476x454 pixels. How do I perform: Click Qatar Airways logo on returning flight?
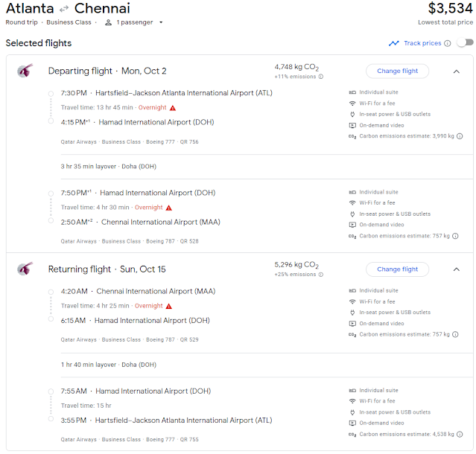[25, 269]
